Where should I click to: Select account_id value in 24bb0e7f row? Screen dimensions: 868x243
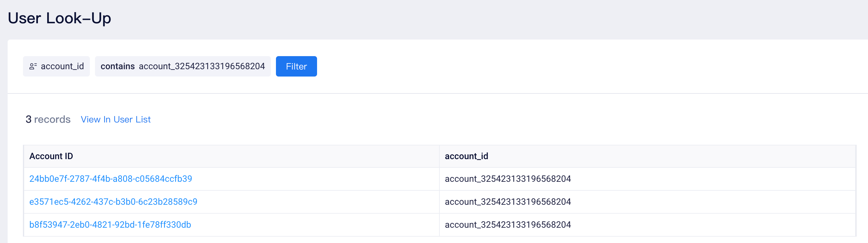pyautogui.click(x=508, y=179)
